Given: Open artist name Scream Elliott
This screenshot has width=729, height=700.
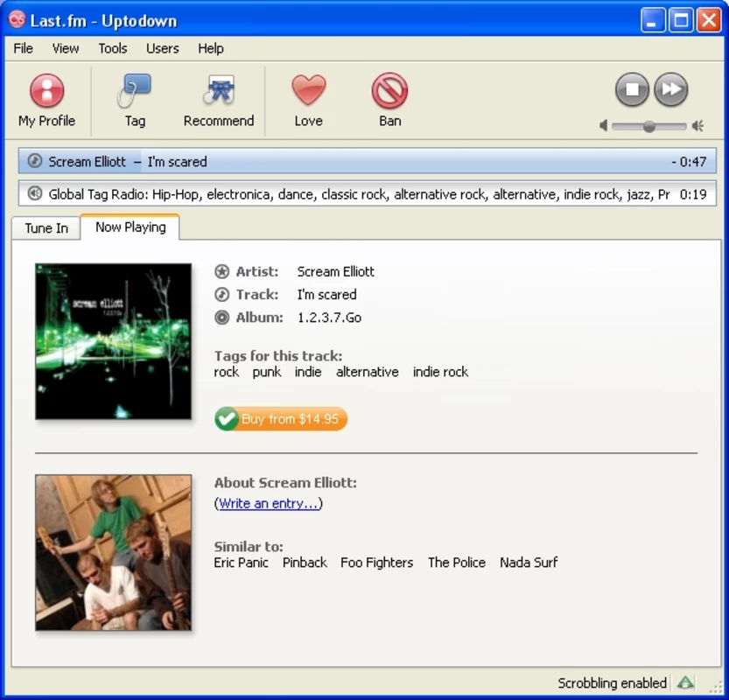Looking at the screenshot, I should (x=336, y=271).
